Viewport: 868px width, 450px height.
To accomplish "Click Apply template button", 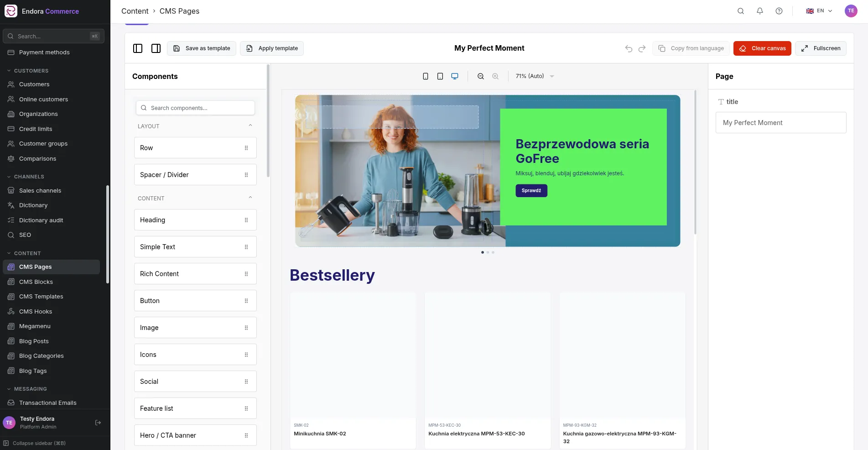I will (x=272, y=48).
